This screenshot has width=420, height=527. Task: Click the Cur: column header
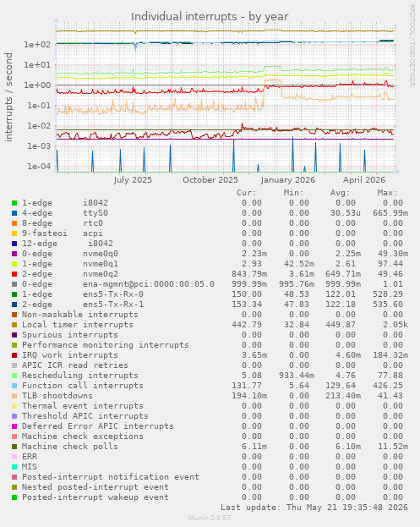(247, 193)
